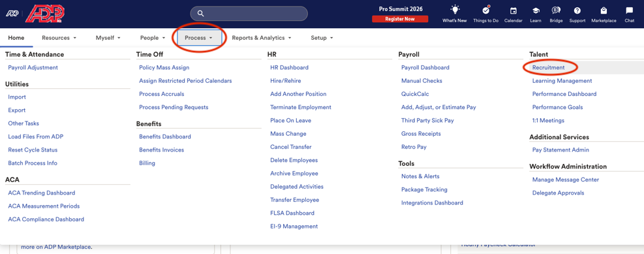644x254 pixels.
Task: Go to the Home tab
Action: pos(16,38)
